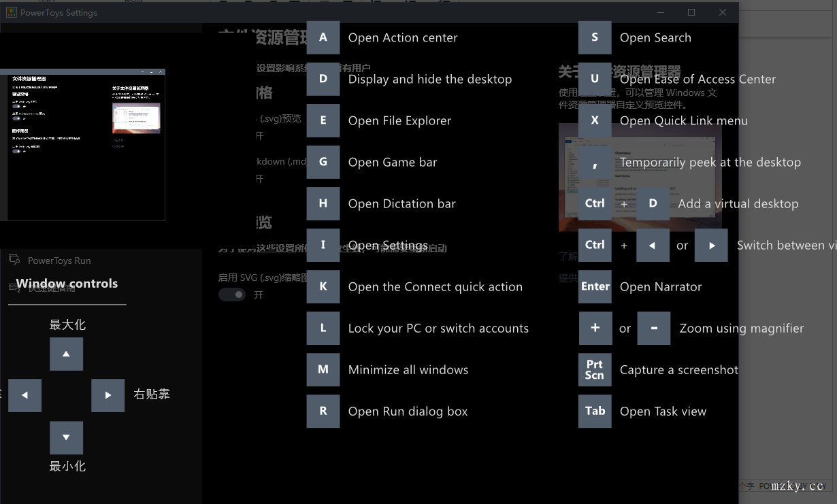
Task: Click the A key tile for Action center
Action: [323, 37]
